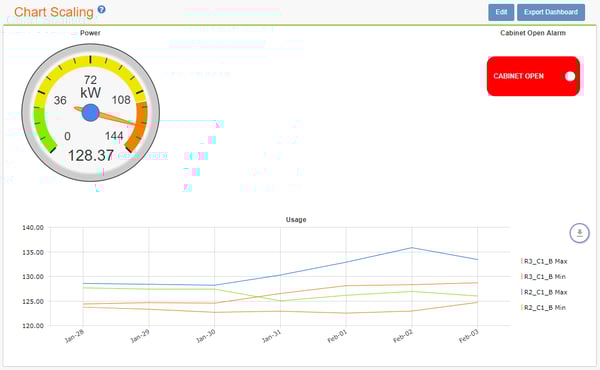The image size is (600, 370).
Task: Click the 0 gauge scale label
Action: pos(67,136)
